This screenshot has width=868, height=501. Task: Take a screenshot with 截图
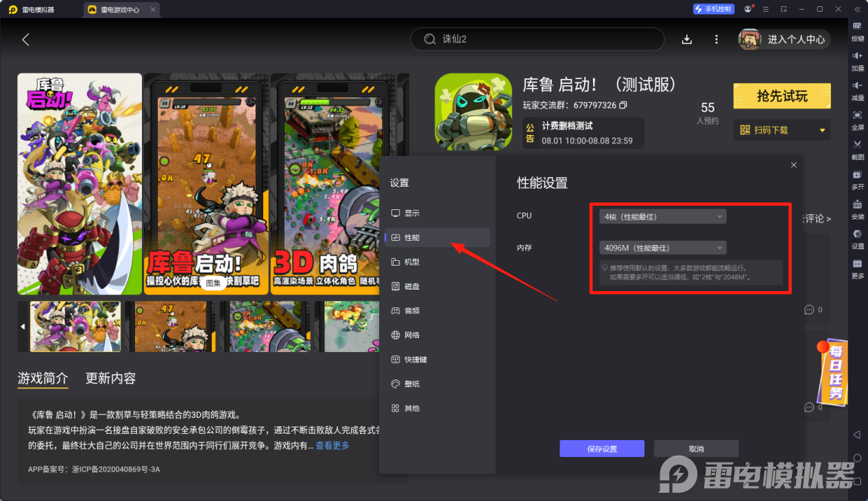[x=857, y=149]
